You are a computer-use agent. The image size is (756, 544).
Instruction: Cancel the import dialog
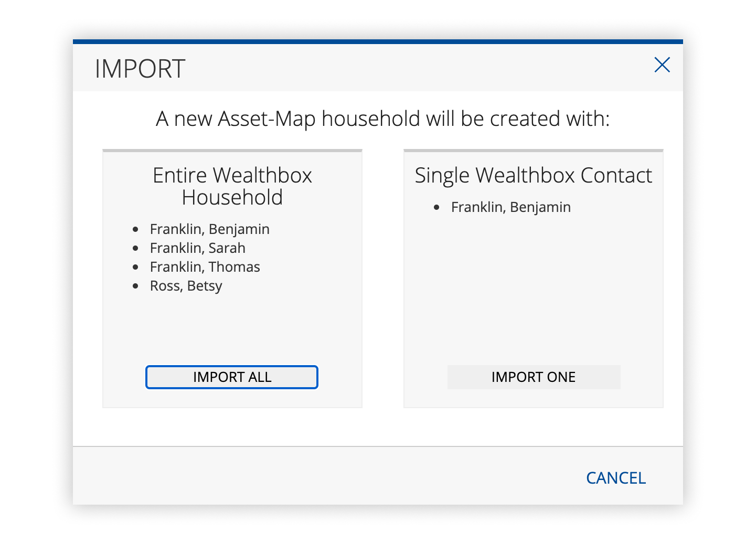tap(616, 478)
